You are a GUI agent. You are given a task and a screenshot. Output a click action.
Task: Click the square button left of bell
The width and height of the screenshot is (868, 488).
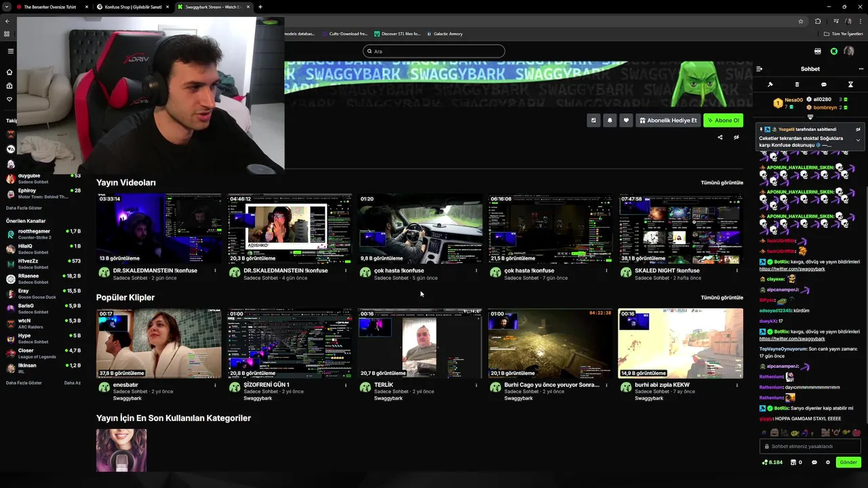[593, 120]
